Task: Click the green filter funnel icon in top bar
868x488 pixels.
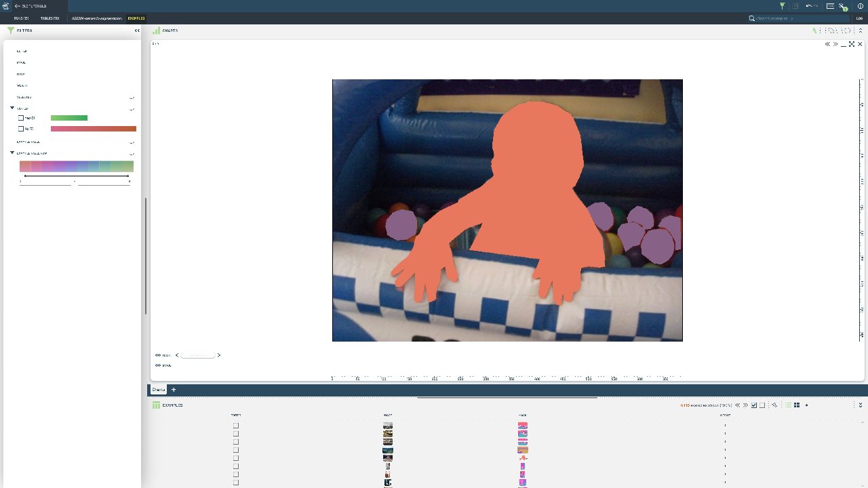Action: (783, 6)
